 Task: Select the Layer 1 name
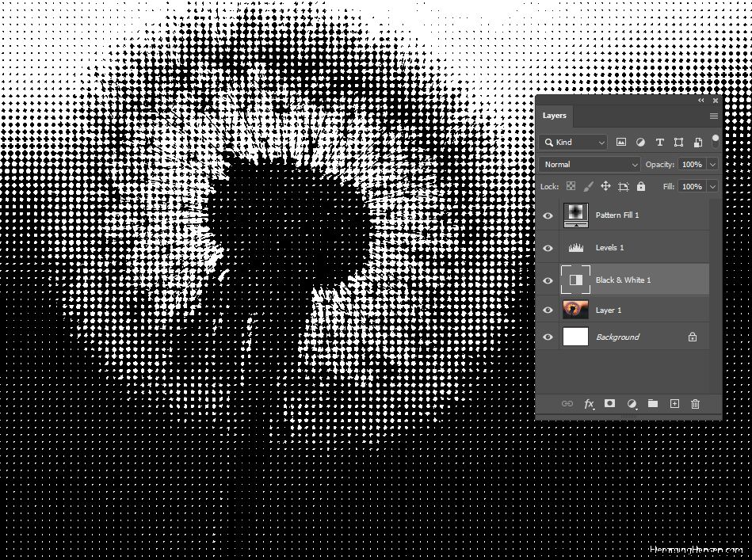(608, 310)
